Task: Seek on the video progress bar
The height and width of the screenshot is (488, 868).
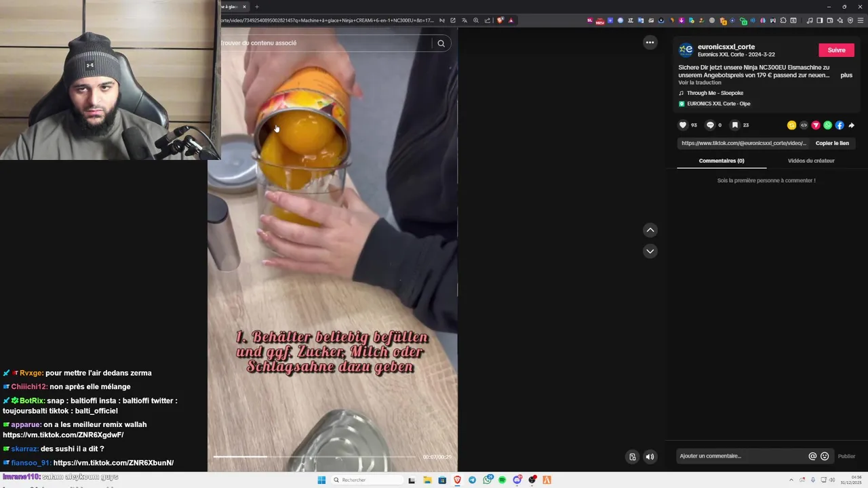Action: click(x=315, y=456)
